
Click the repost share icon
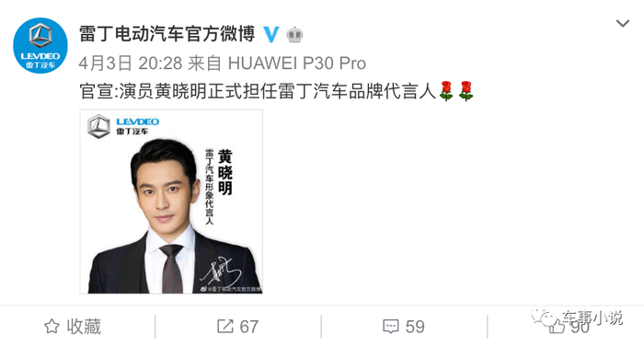pos(224,327)
